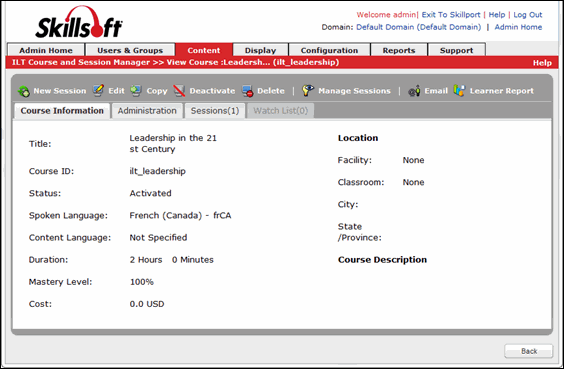Click the Deactivate icon
Image resolution: width=564 pixels, height=369 pixels.
179,91
